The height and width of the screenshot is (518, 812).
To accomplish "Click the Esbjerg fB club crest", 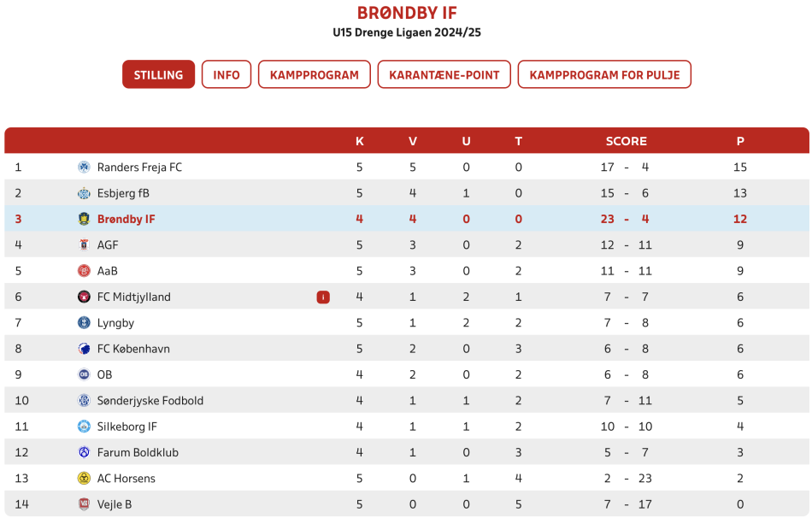I will coord(84,193).
